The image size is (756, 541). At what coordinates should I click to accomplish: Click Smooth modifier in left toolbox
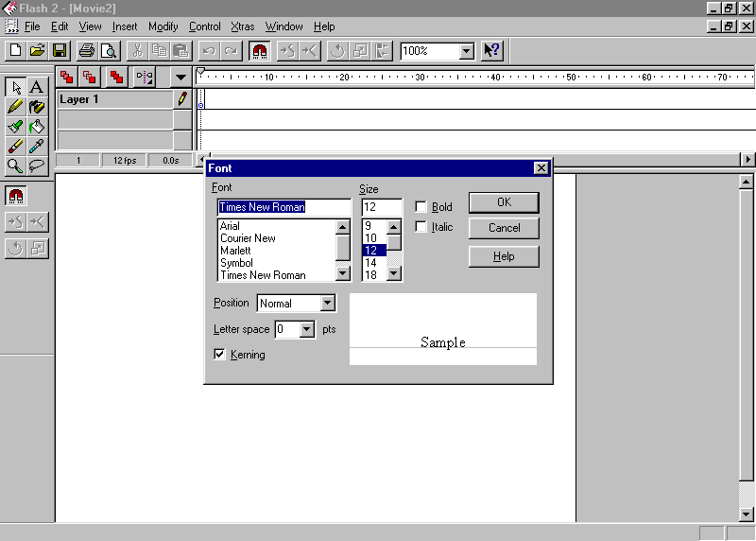click(16, 222)
